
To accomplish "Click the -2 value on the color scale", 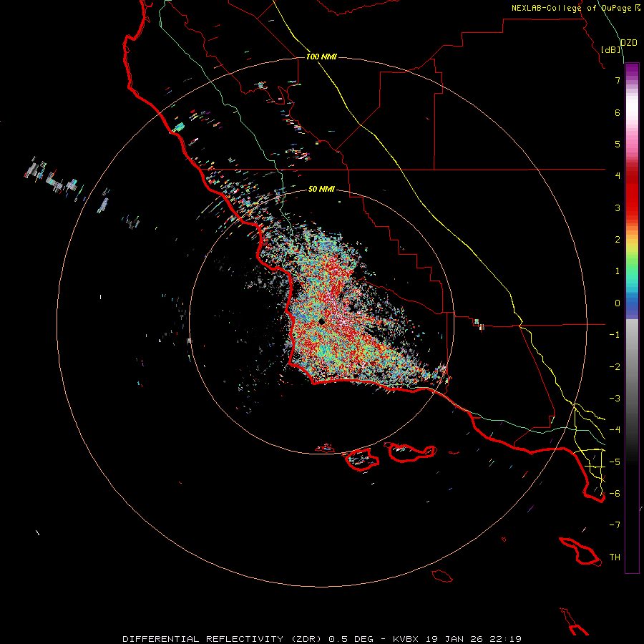I will [615, 367].
